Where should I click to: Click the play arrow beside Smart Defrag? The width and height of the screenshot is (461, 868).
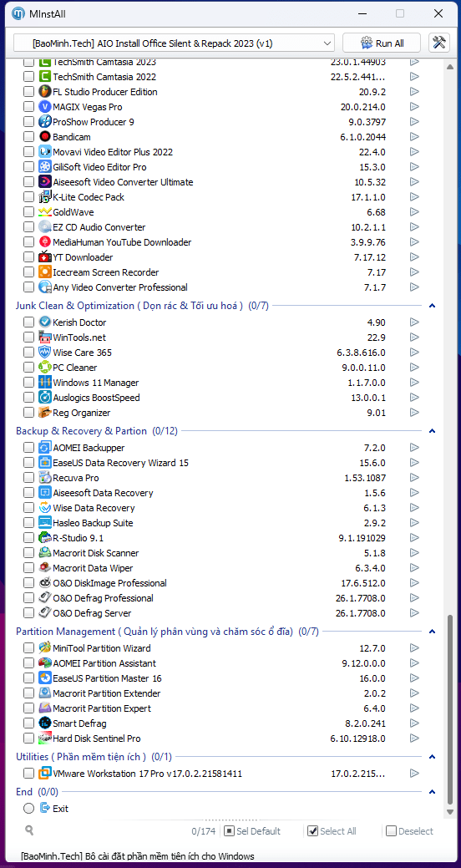[x=414, y=723]
